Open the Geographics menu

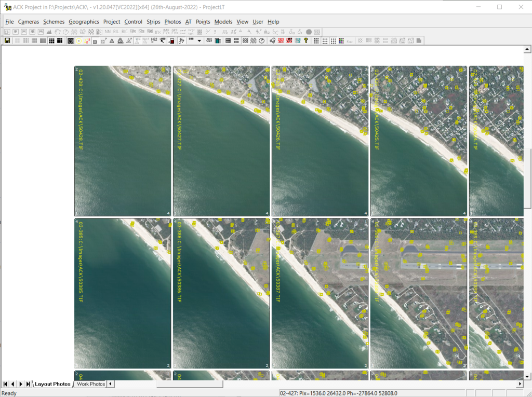(84, 22)
